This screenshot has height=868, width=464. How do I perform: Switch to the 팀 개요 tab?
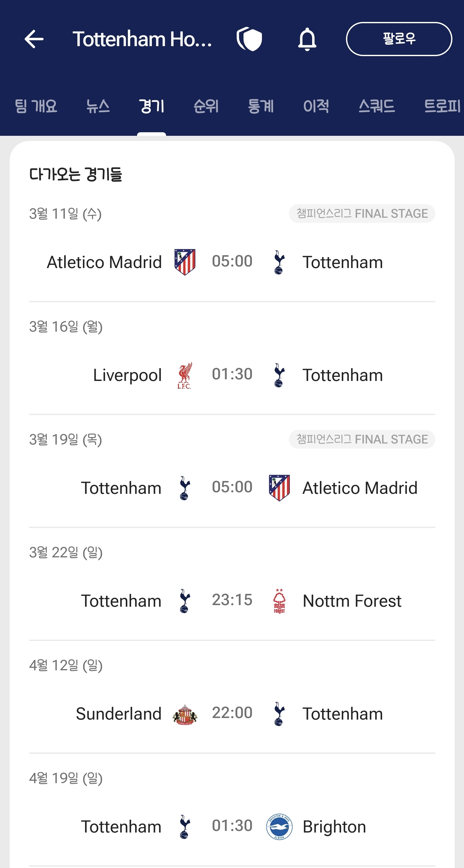coord(36,106)
